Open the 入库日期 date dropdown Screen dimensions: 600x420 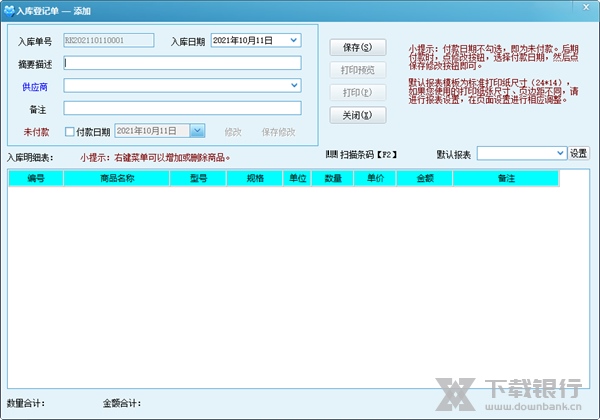coord(293,40)
